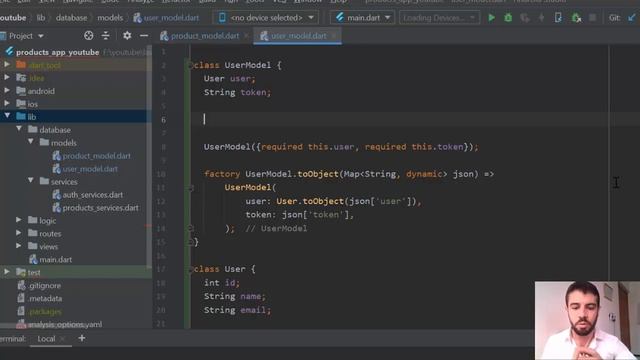
Task: Click fold marker beside class UserModel
Action: click(x=190, y=65)
